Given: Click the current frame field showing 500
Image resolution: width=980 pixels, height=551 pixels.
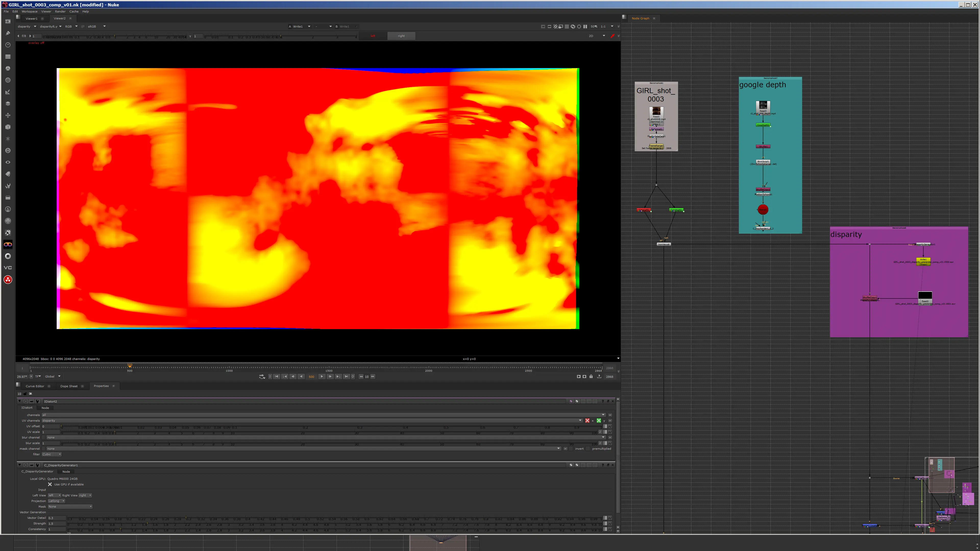Looking at the screenshot, I should click(x=312, y=377).
